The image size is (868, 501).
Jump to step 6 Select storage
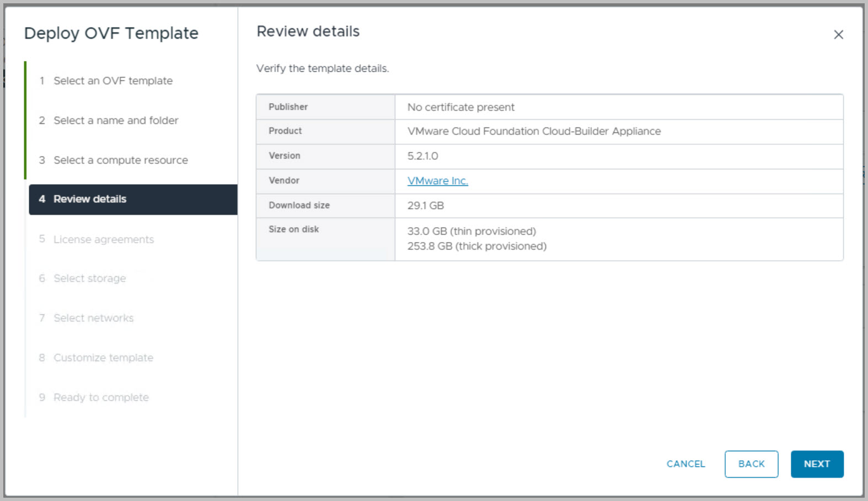click(x=89, y=279)
